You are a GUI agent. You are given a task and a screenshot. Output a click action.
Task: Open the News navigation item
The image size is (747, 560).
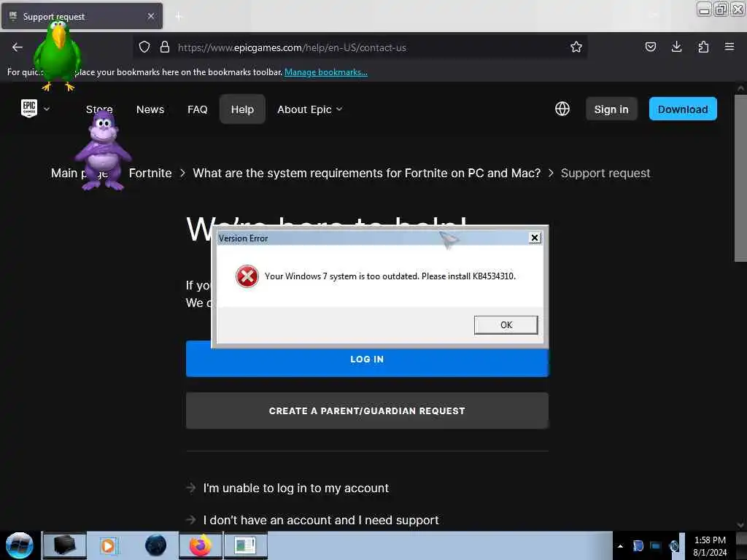(150, 109)
